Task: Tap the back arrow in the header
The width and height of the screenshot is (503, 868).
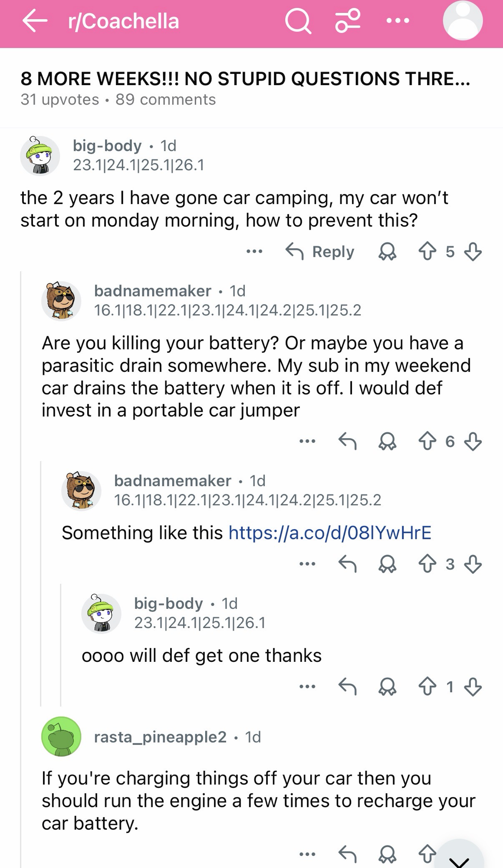Action: [35, 21]
